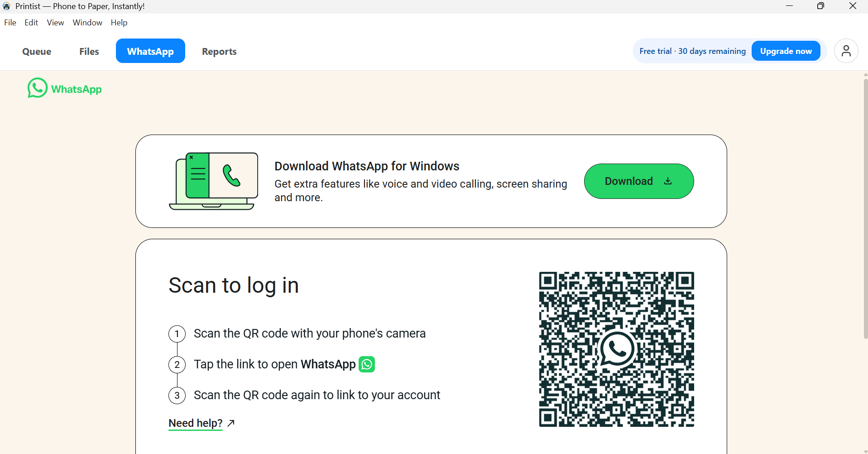Click Tap the link to open WhatsApp text
Screen dimensions: 868x454
coord(275,364)
